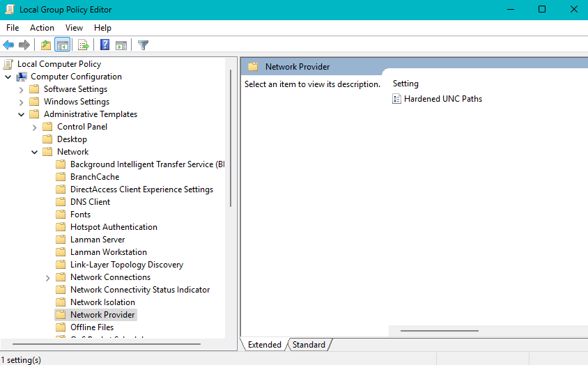Viewport: 588px width, 365px height.
Task: Click the settings list horizontal scrollbar
Action: click(x=440, y=331)
